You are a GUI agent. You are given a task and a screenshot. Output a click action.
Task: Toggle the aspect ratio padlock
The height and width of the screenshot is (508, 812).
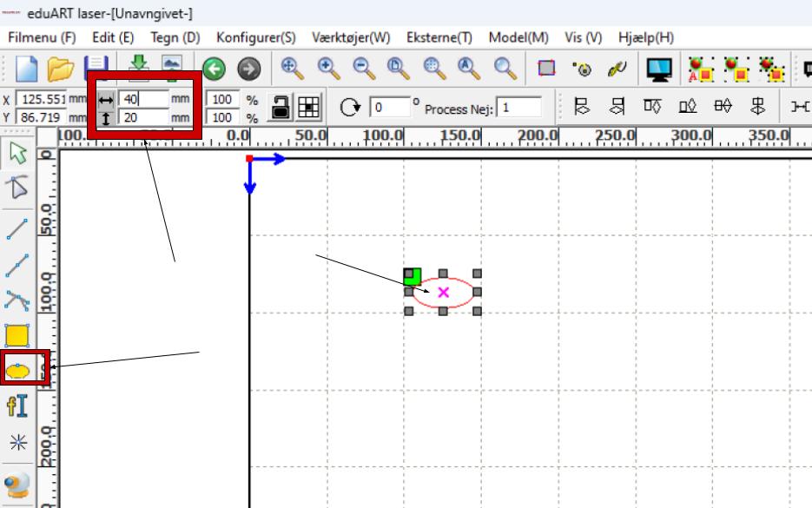point(281,107)
